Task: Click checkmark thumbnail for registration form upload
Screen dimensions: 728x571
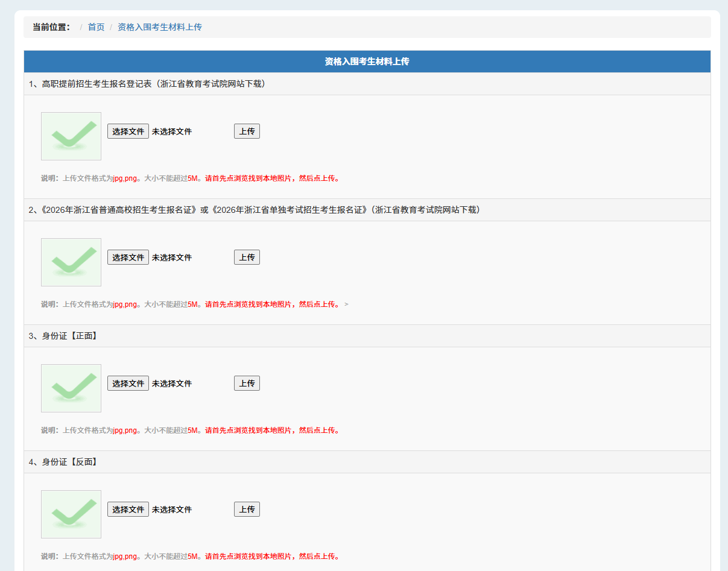Action: [x=71, y=136]
